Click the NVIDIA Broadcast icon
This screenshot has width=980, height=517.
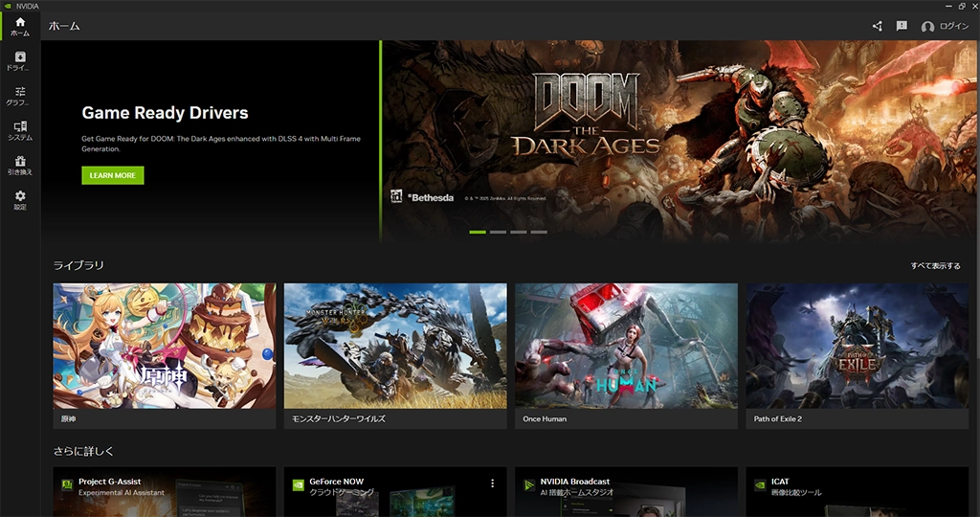coord(529,484)
